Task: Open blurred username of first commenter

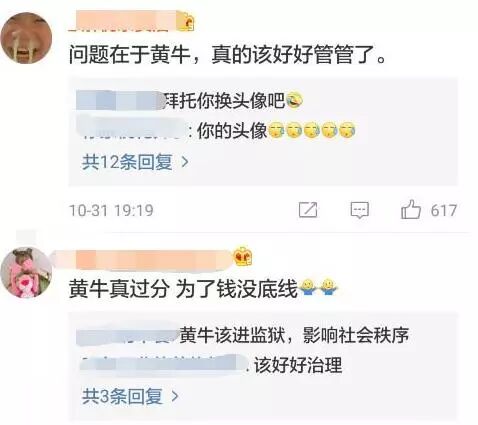Action: click(x=123, y=21)
